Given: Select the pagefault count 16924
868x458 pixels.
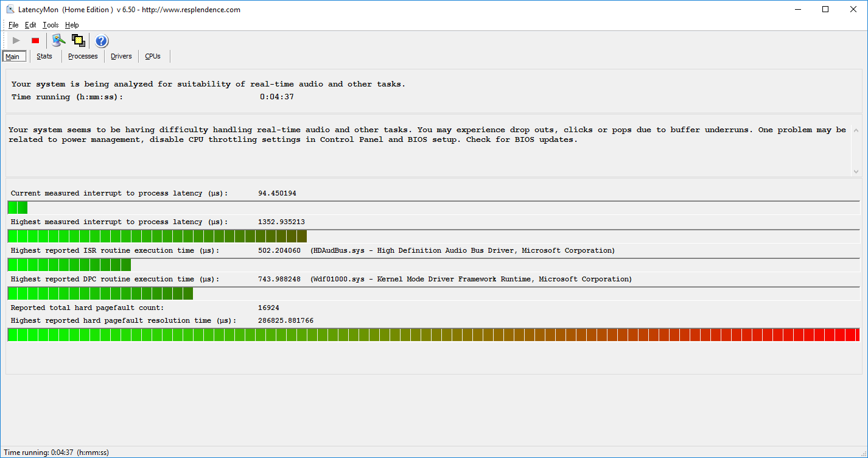Looking at the screenshot, I should [268, 308].
